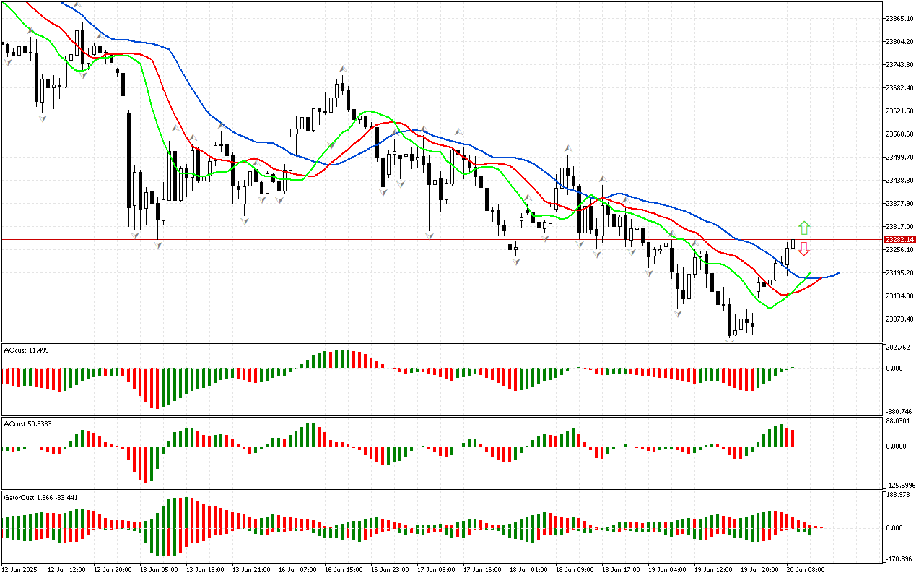Select the horizontal current price line
The height and width of the screenshot is (578, 924).
433,239
